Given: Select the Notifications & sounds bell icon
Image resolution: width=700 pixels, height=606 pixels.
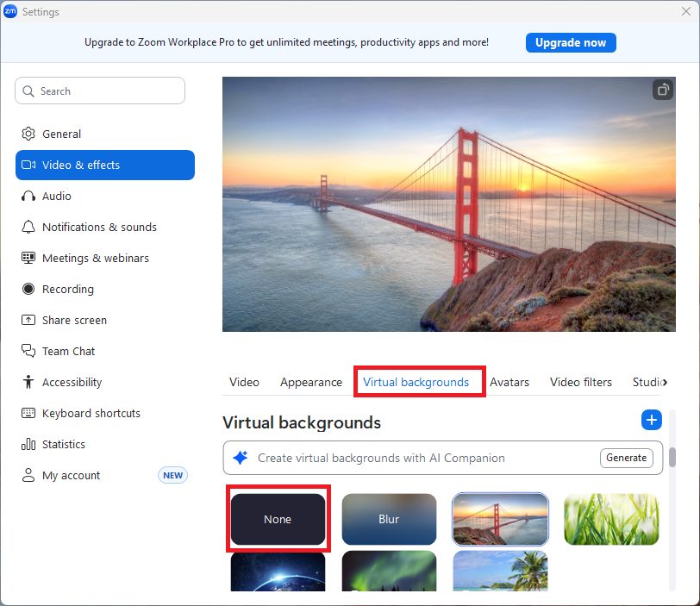Looking at the screenshot, I should point(28,228).
